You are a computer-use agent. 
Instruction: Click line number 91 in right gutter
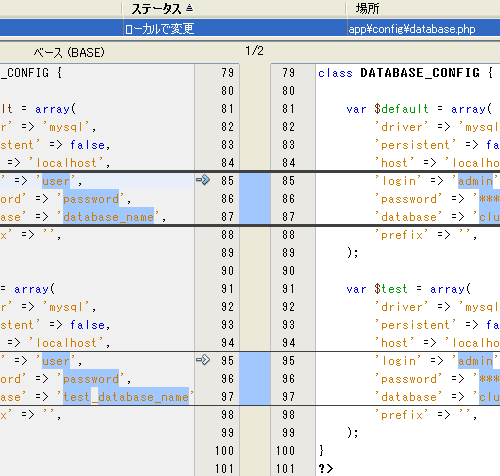coord(289,289)
